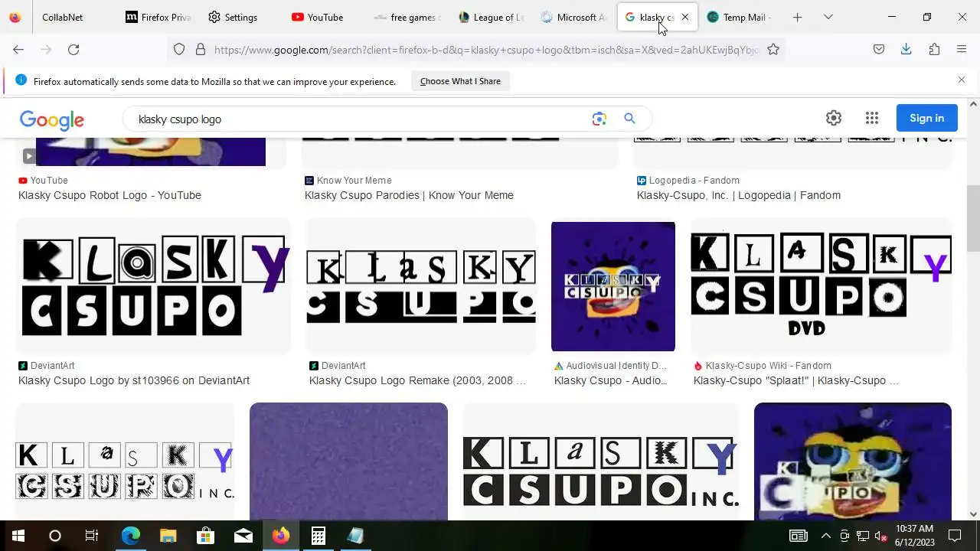
Task: Click the page vertical scrollbar thumb
Action: pos(973,218)
